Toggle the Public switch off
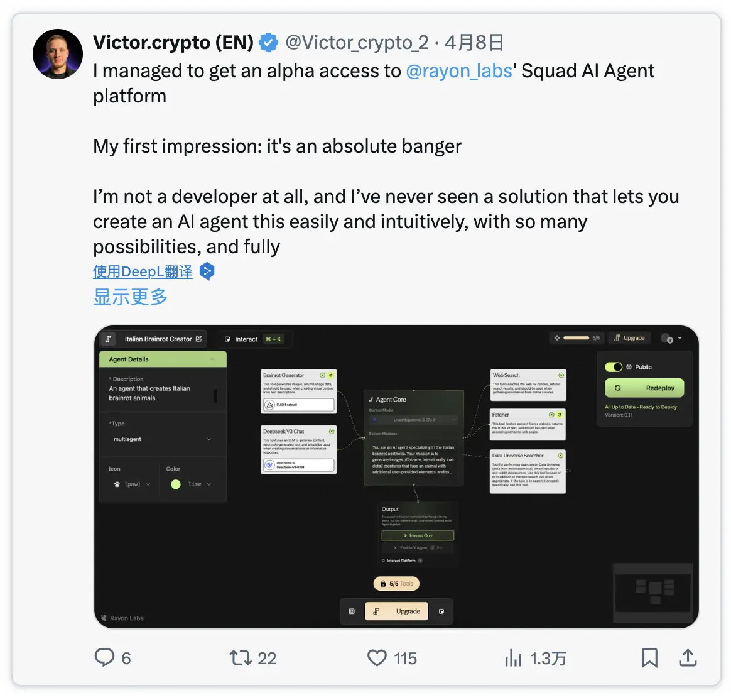The width and height of the screenshot is (731, 700). [614, 367]
